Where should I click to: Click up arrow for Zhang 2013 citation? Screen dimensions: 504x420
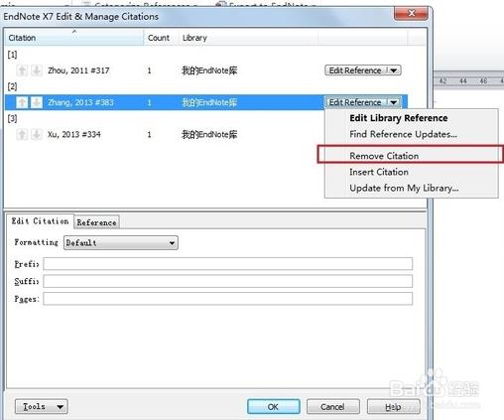point(22,102)
